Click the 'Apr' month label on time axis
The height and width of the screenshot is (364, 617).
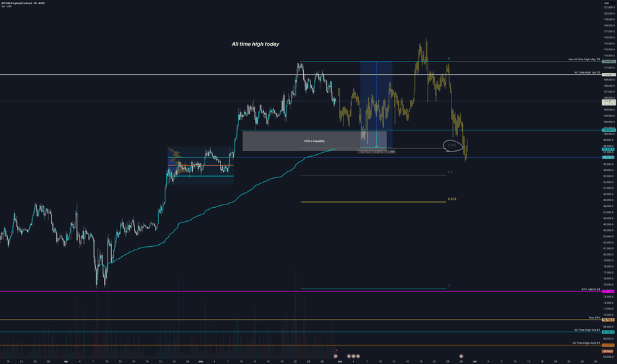tap(66, 361)
